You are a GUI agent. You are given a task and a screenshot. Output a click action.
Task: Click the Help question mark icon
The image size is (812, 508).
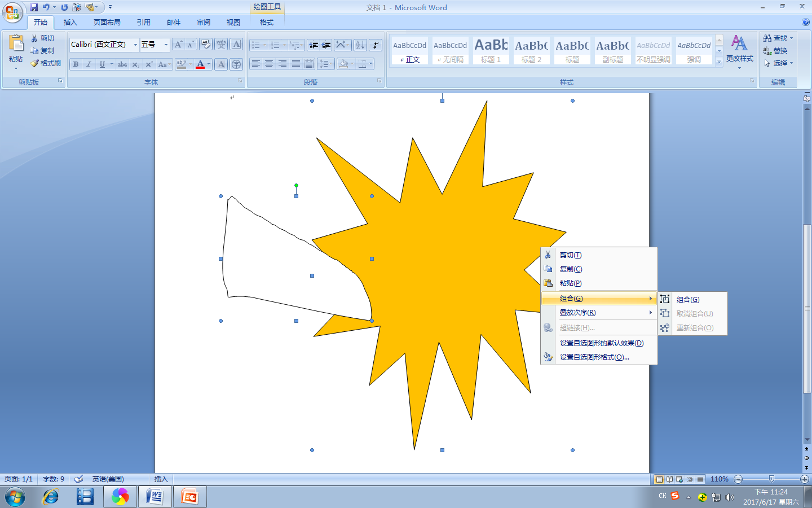[805, 22]
